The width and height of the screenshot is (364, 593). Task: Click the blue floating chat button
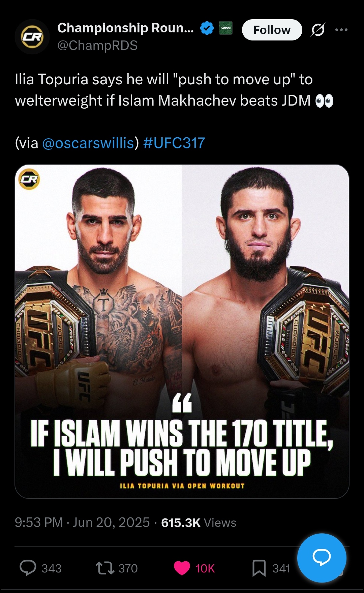coord(322,558)
